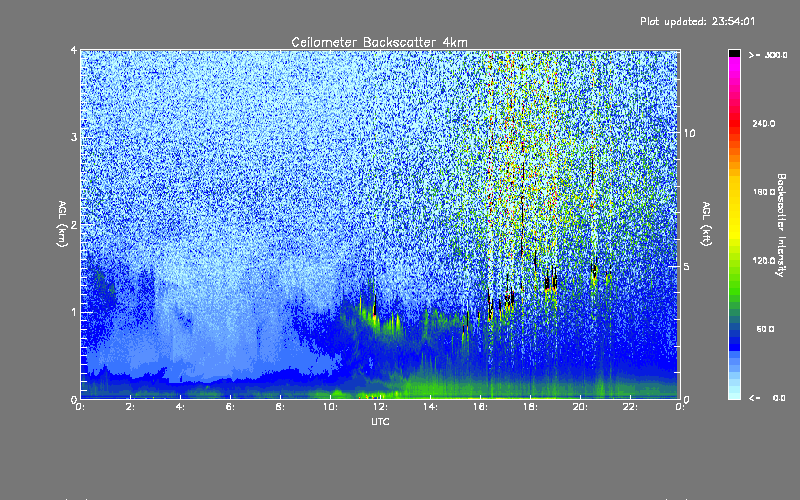Click the "2" km tick on left axis
This screenshot has height=500, width=800.
pyautogui.click(x=74, y=225)
